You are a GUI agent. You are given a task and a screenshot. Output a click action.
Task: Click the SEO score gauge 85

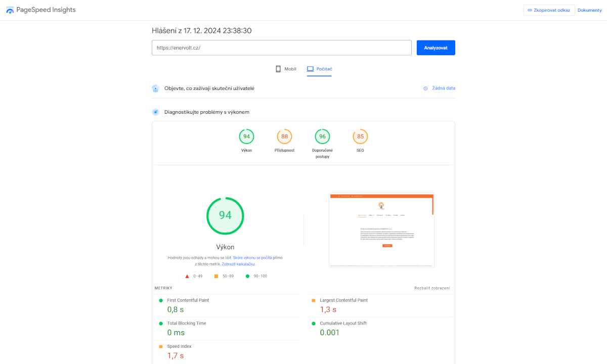pos(360,136)
